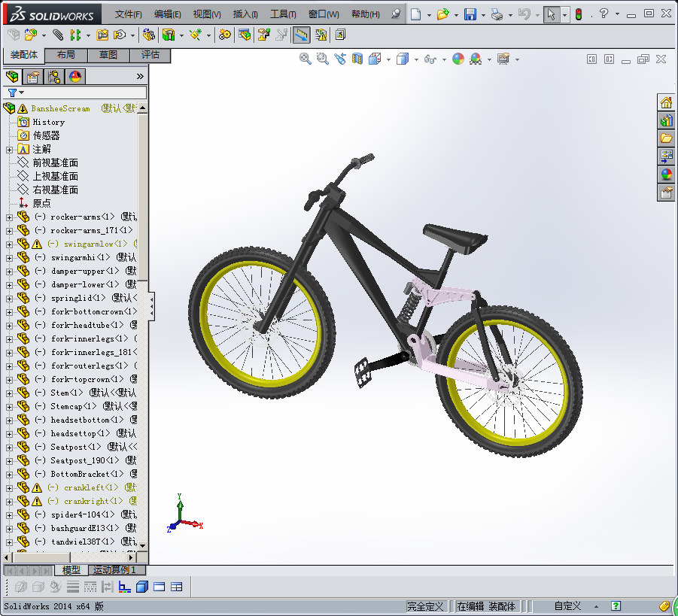Click the Bill of Materials icon
678x616 pixels.
pyautogui.click(x=245, y=35)
